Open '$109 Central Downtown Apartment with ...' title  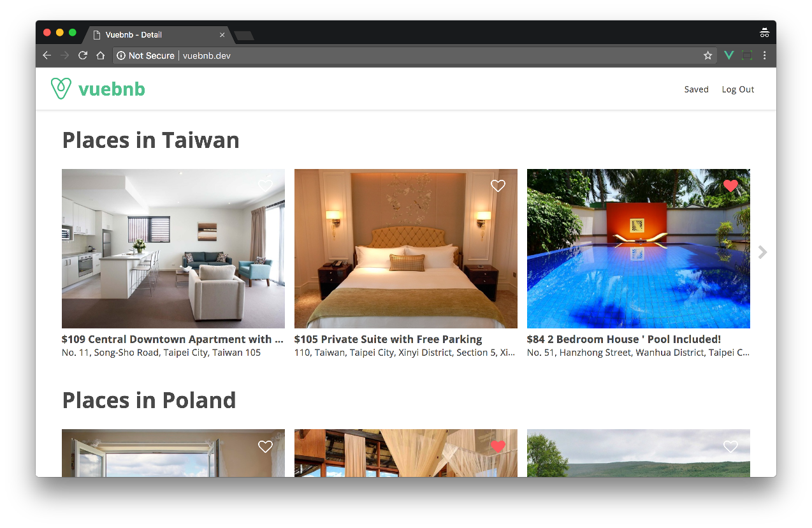[172, 339]
